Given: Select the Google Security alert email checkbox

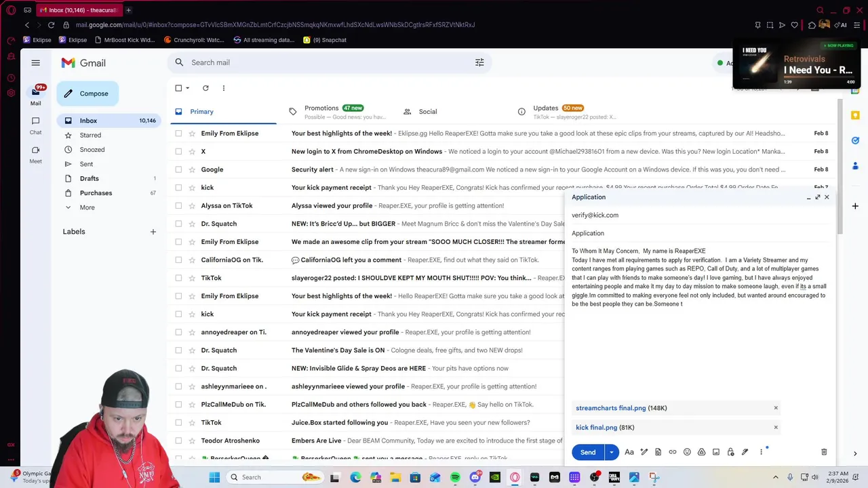Looking at the screenshot, I should click(178, 169).
